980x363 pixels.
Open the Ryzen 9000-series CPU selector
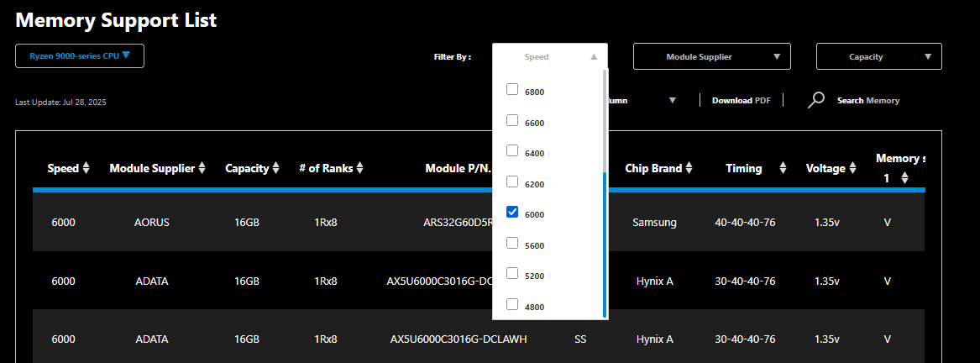(80, 55)
